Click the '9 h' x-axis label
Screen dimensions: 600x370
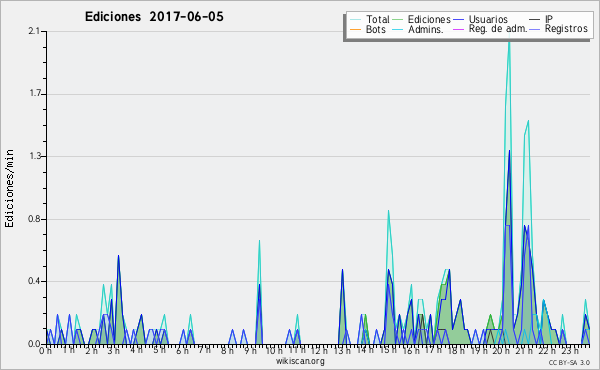250,351
